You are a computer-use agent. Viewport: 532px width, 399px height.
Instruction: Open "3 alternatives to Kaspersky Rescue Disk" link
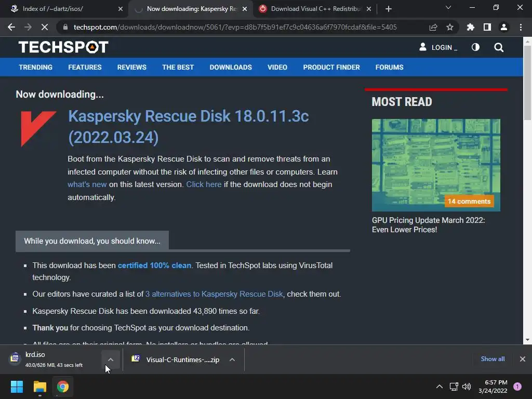[x=214, y=294]
